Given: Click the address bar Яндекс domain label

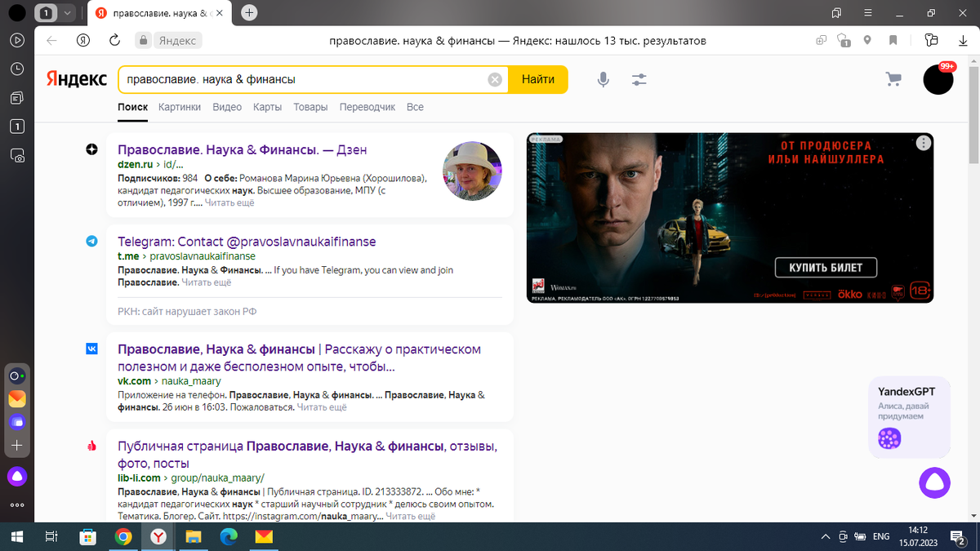Looking at the screenshot, I should coord(176,41).
